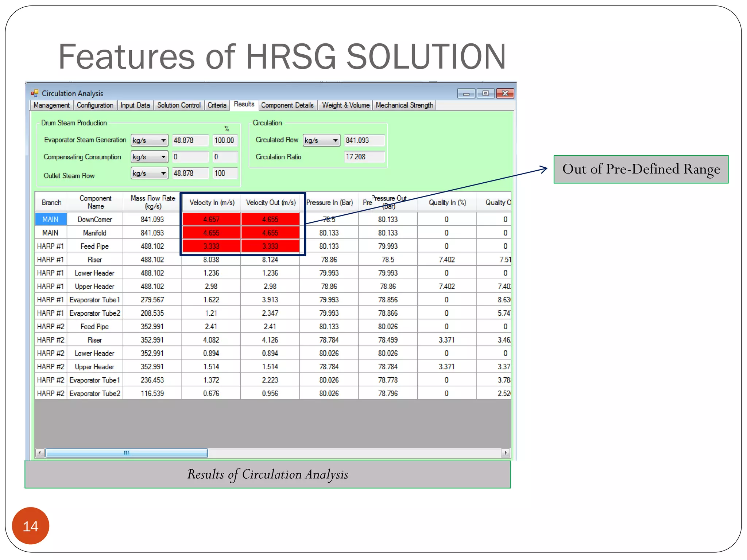
Task: Open Compensating Consumption unit dropdown
Action: (150, 157)
